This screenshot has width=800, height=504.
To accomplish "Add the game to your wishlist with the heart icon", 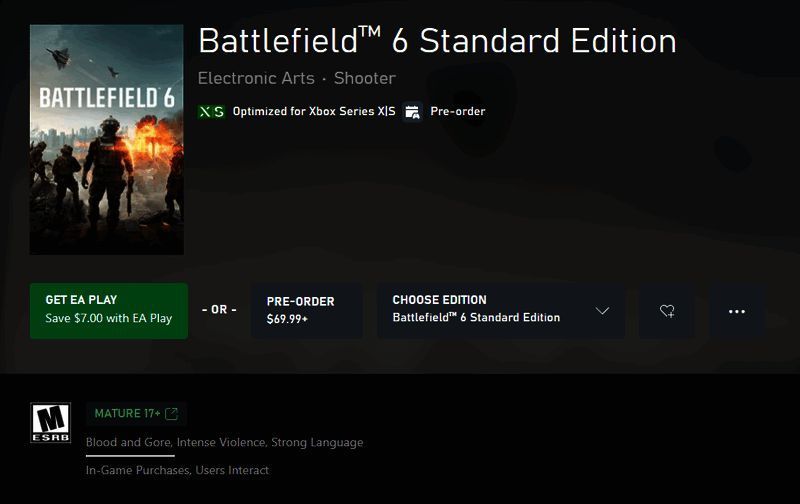I will click(x=667, y=311).
